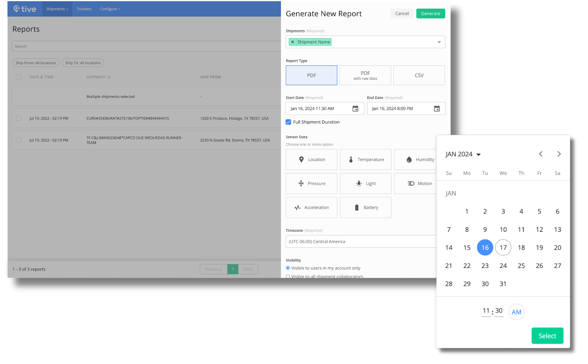The image size is (588, 364).
Task: Switch to the CSV report type
Action: 419,75
